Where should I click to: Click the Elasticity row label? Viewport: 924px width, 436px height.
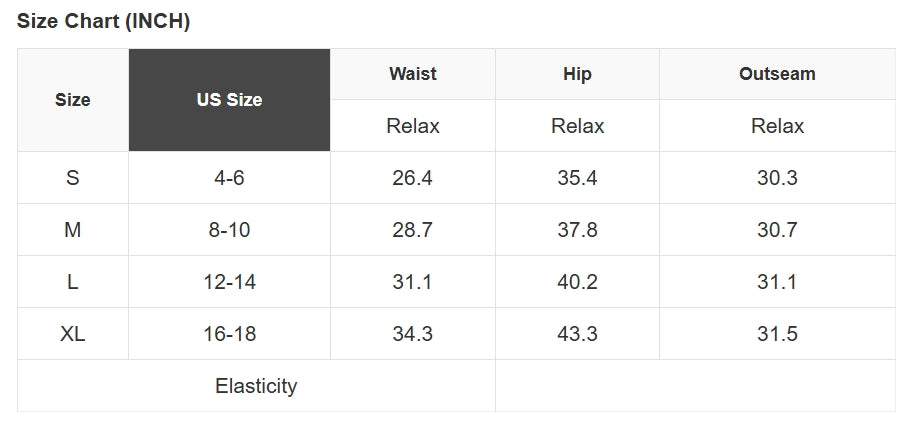[256, 386]
